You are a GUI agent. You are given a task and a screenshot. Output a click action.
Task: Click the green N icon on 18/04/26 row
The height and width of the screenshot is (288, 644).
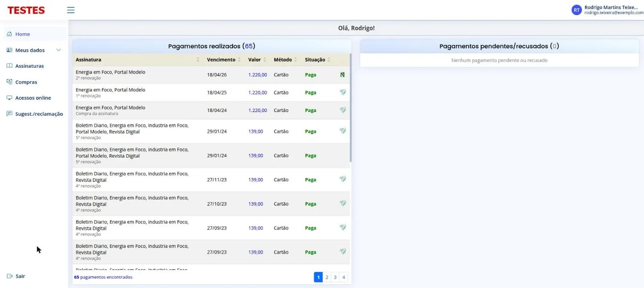[x=342, y=75]
